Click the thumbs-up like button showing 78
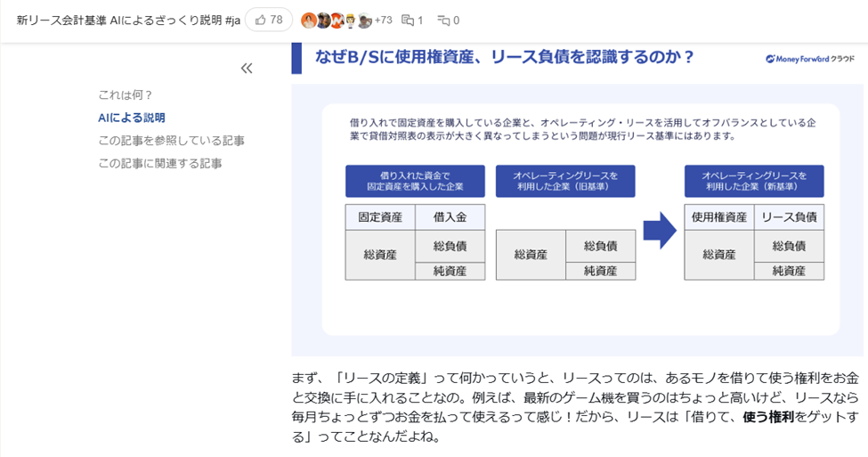Image resolution: width=868 pixels, height=457 pixels. (x=269, y=20)
